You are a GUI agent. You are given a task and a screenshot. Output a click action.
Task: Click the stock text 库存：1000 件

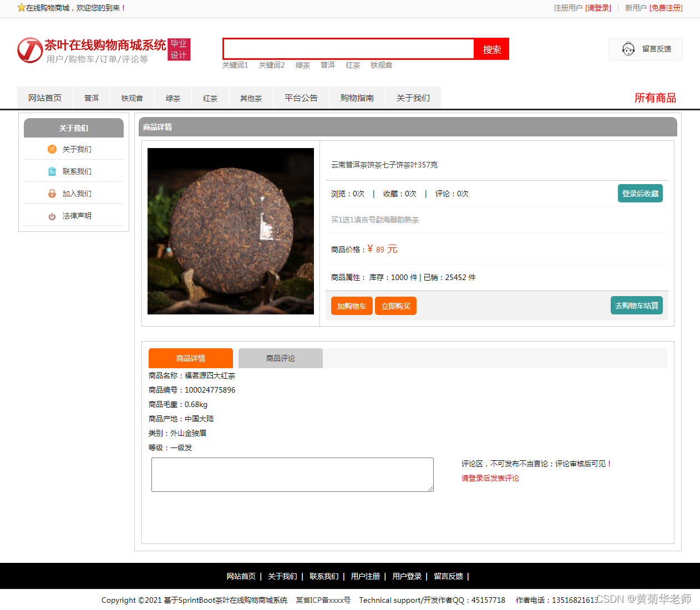click(x=393, y=277)
